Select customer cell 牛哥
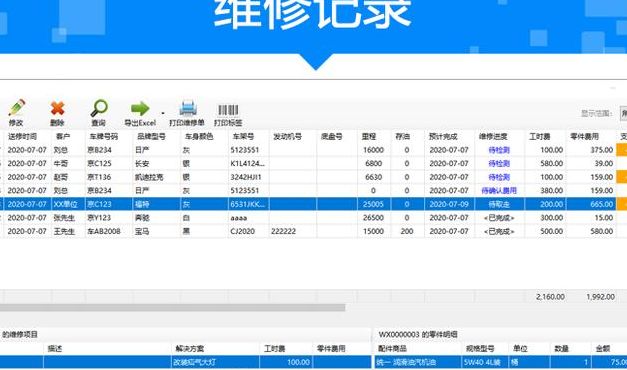Screen dimensions: 627x370 click(61, 164)
